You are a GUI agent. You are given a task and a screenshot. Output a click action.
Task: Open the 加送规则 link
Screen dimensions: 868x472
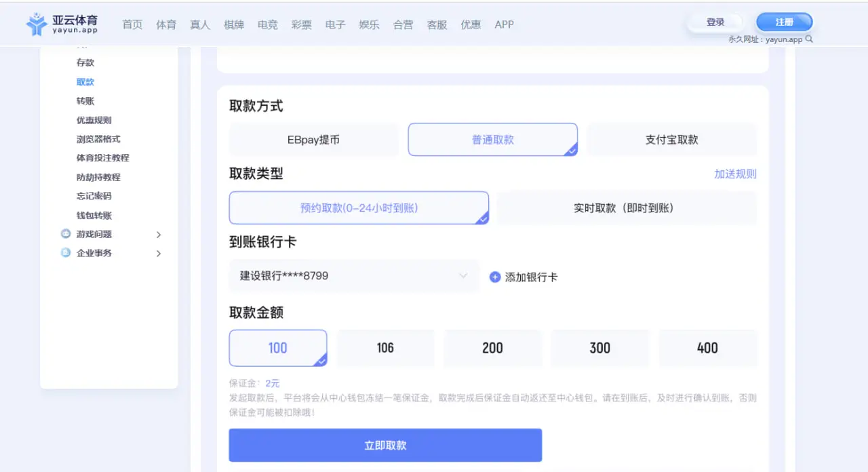735,174
